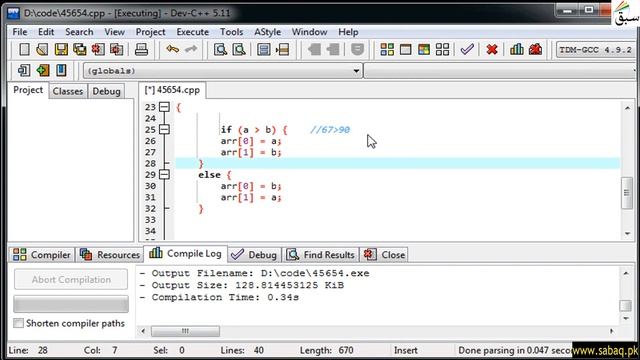Screen dimensions: 640x360
Task: Open Find dialog magnifier icon
Action: point(220,49)
